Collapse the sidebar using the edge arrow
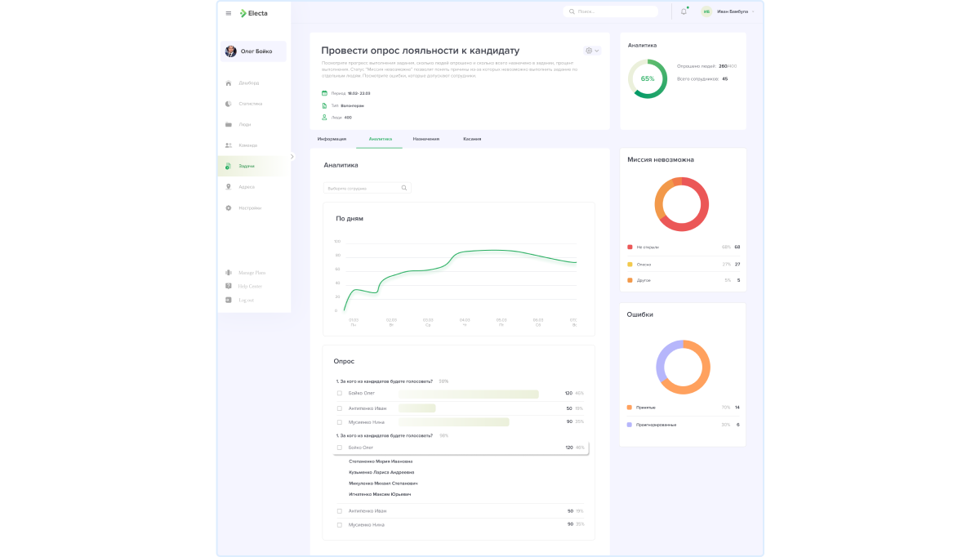Screen dimensions: 980x557 (292, 156)
